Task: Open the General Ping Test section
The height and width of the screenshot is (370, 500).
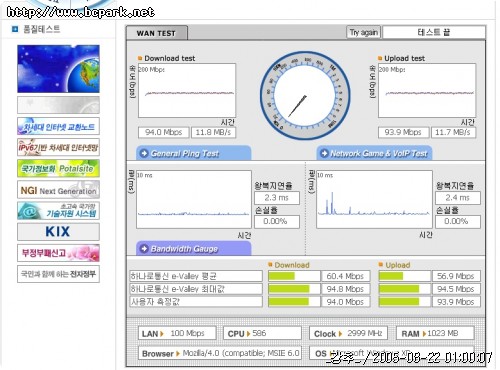Action: tap(194, 153)
